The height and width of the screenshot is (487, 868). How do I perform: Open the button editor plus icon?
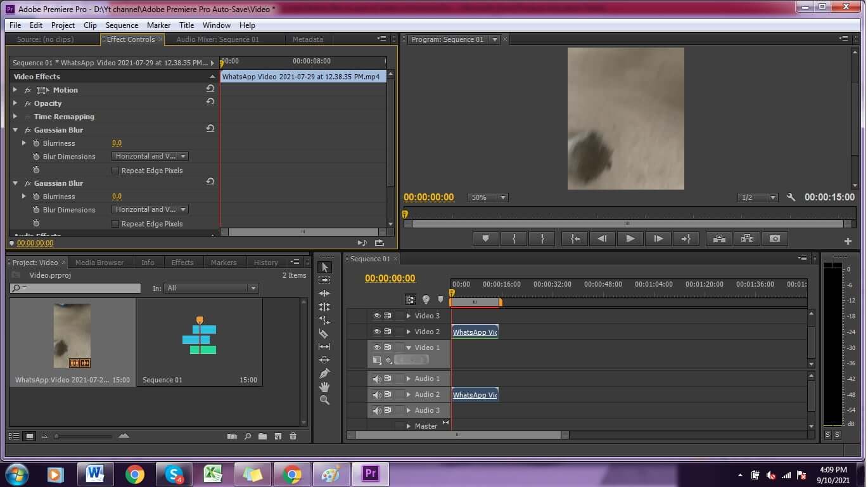pyautogui.click(x=848, y=241)
